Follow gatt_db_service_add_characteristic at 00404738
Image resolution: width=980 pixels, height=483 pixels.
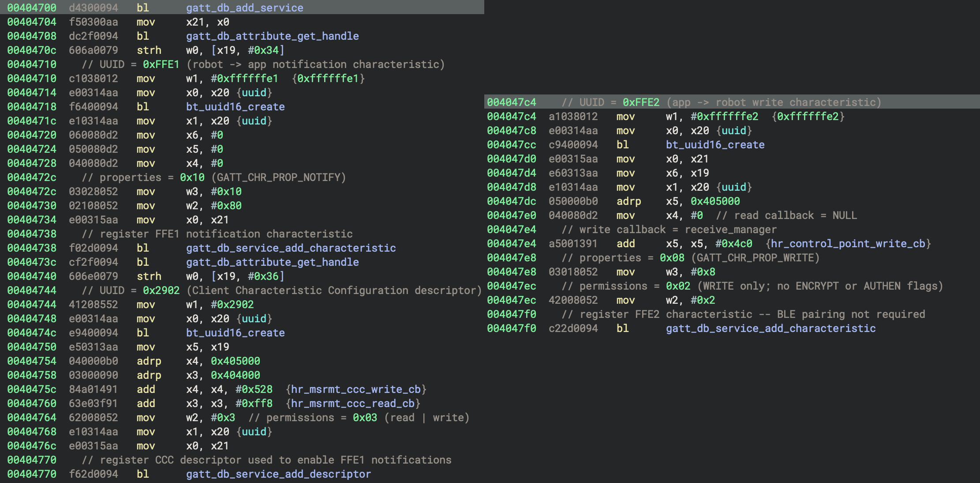291,248
